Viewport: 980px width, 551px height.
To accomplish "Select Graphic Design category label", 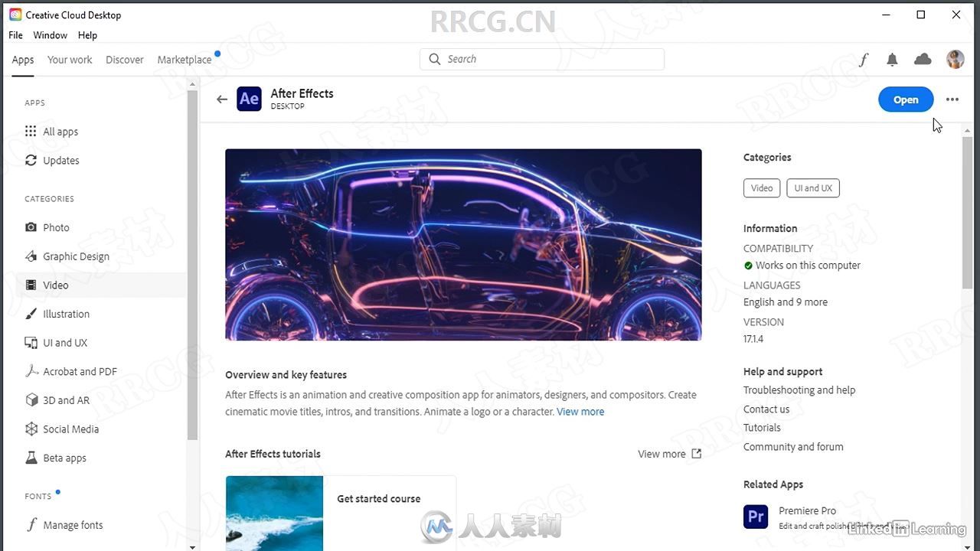I will coord(76,256).
